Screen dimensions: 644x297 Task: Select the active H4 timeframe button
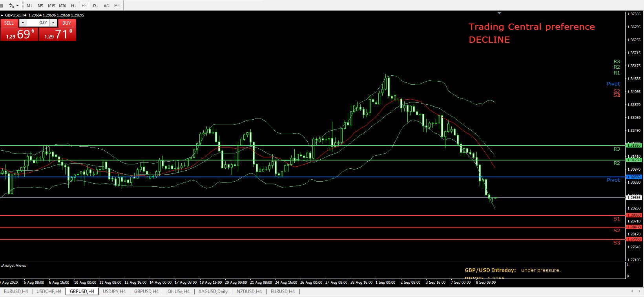(x=84, y=6)
